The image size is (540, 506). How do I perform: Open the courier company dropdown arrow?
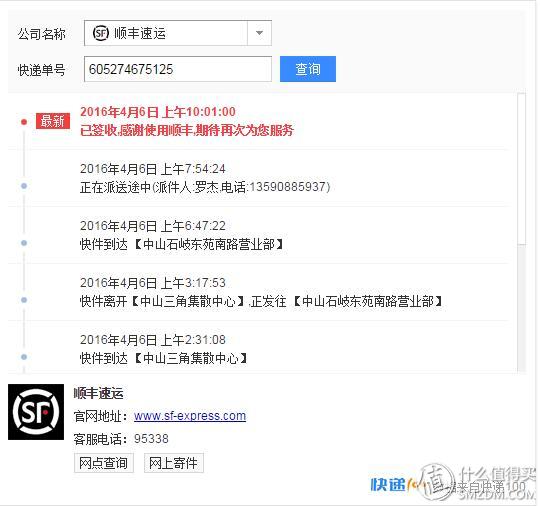pos(259,33)
